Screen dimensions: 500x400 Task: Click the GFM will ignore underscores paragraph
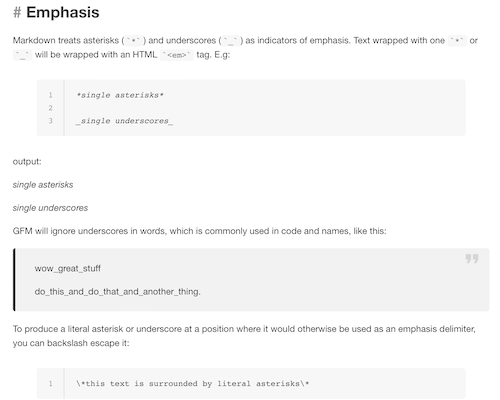[x=199, y=231]
